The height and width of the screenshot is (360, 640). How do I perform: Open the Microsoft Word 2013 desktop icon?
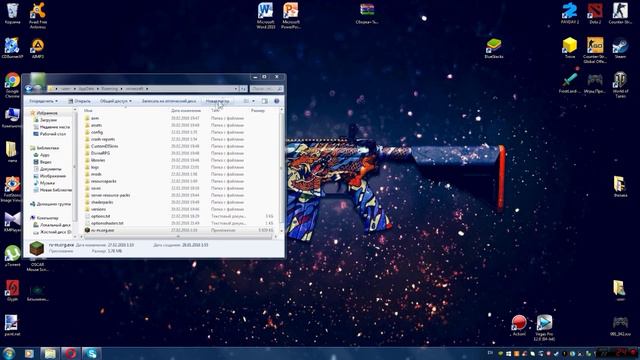(x=265, y=16)
